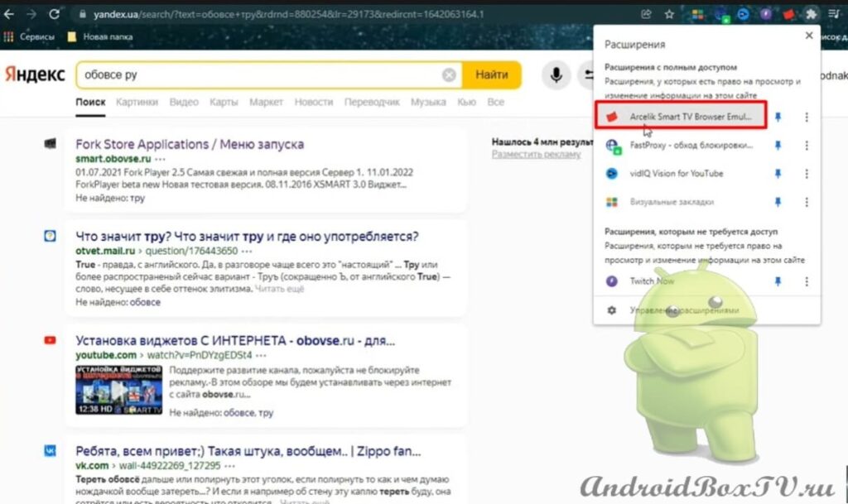Open more options for Визуальные закладки
The width and height of the screenshot is (848, 504).
pyautogui.click(x=807, y=202)
